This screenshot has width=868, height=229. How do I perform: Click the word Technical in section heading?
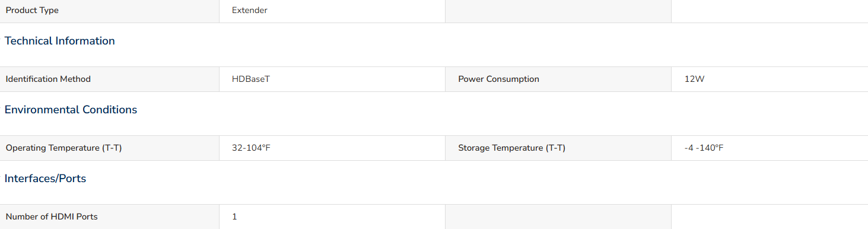(28, 41)
